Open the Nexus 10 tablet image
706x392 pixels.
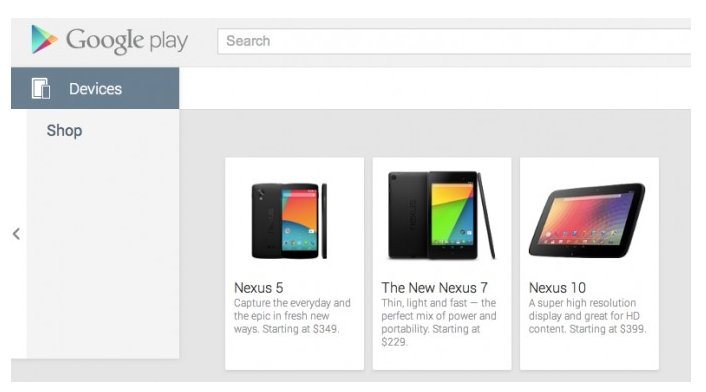pos(587,220)
